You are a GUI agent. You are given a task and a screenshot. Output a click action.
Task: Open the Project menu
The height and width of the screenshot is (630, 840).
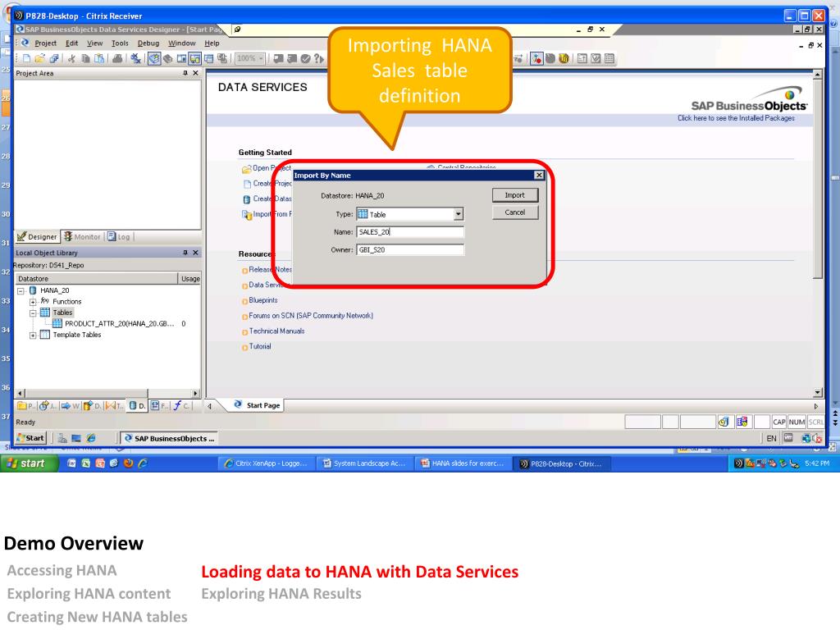coord(45,43)
